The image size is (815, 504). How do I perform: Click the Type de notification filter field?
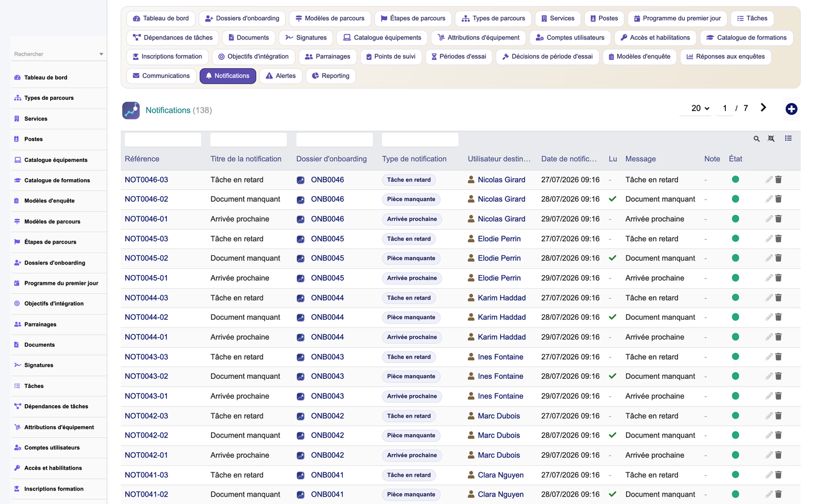[x=420, y=139]
